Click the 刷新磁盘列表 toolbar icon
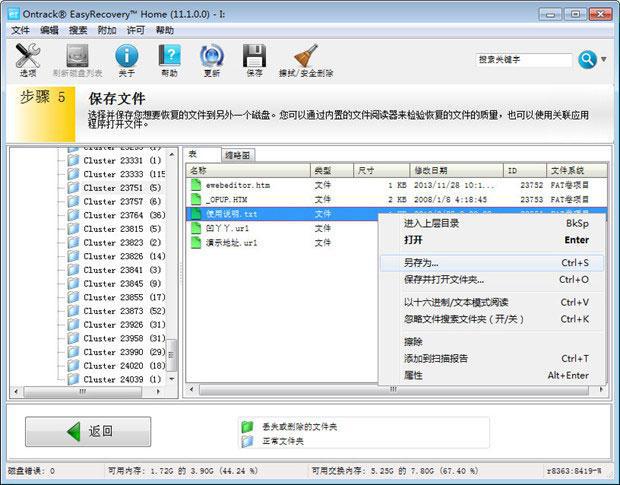This screenshot has width=620, height=485. click(x=78, y=59)
